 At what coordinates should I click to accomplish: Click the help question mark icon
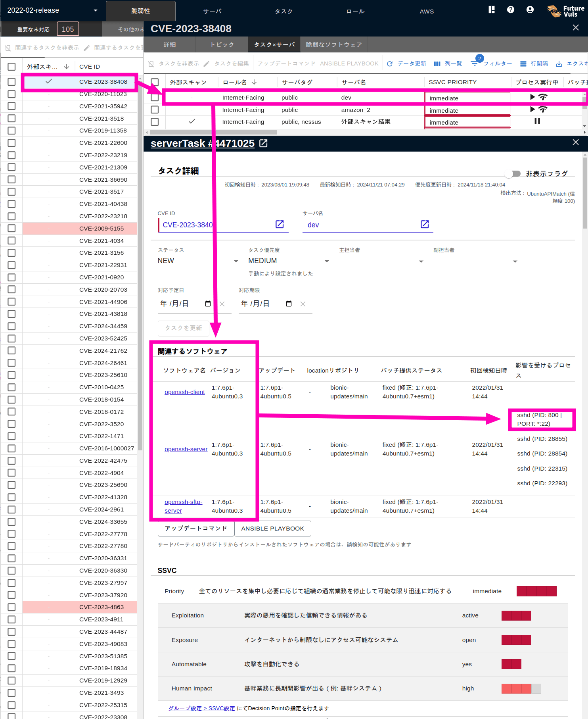click(x=510, y=10)
